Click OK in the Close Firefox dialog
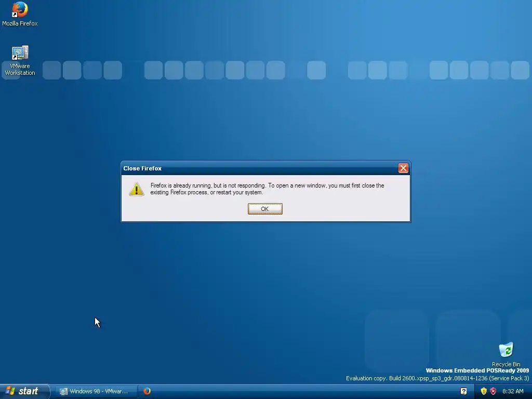 click(x=265, y=209)
